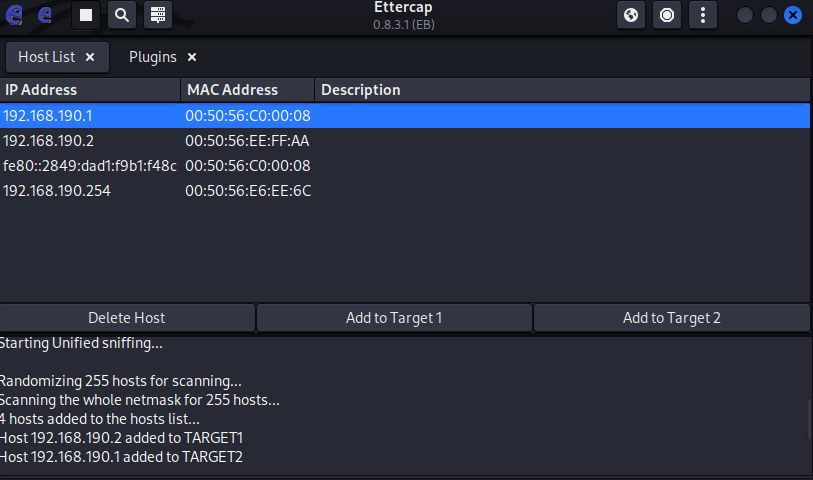Select host 192.168.190.2 row
The height and width of the screenshot is (480, 813).
405,141
